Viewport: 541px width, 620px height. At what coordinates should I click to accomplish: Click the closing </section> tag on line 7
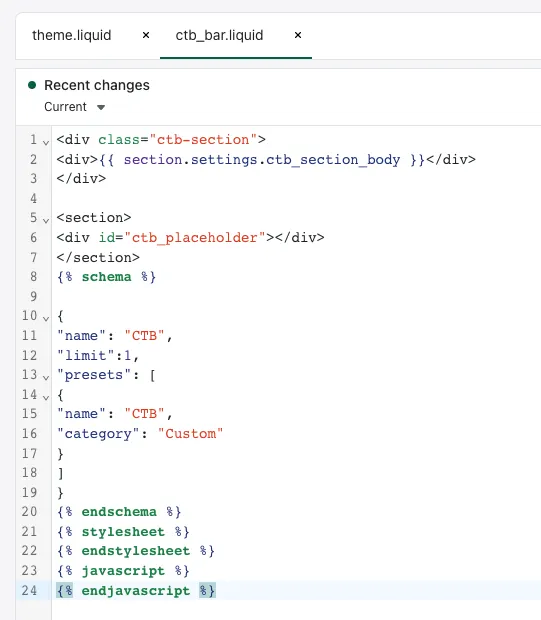tap(98, 258)
